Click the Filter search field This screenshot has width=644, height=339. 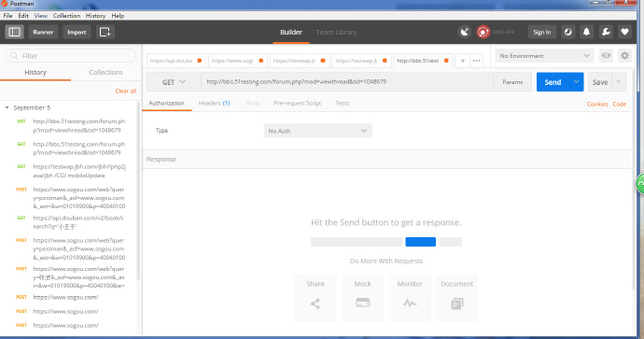(71, 56)
